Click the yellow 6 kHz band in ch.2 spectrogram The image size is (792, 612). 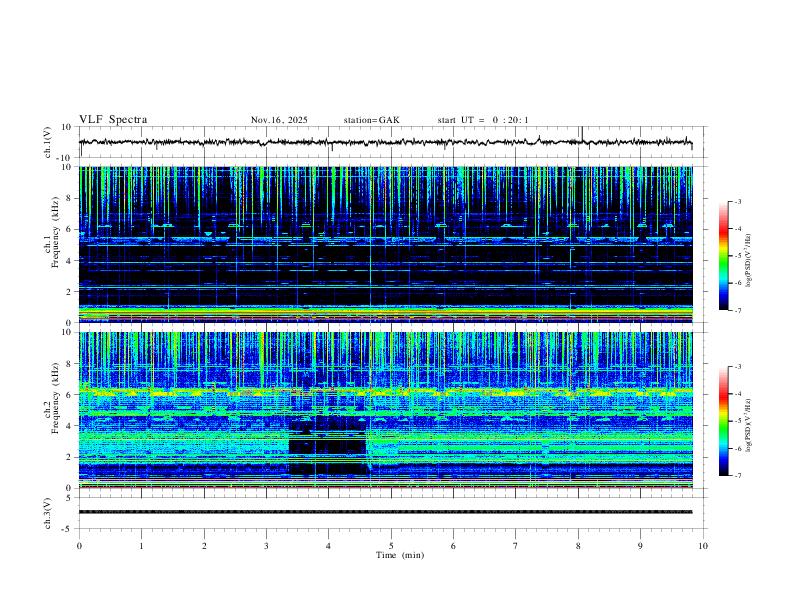(x=386, y=392)
